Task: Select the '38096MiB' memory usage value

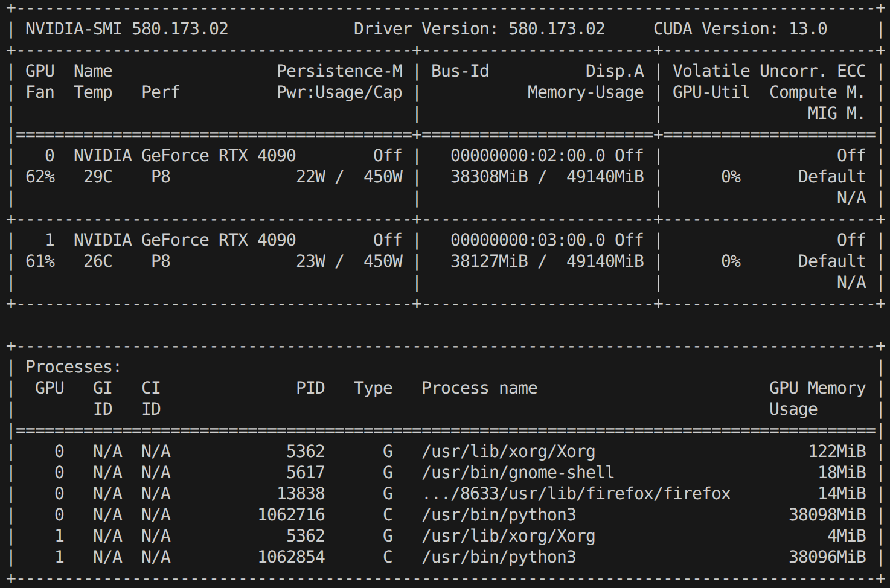Action: click(x=827, y=557)
